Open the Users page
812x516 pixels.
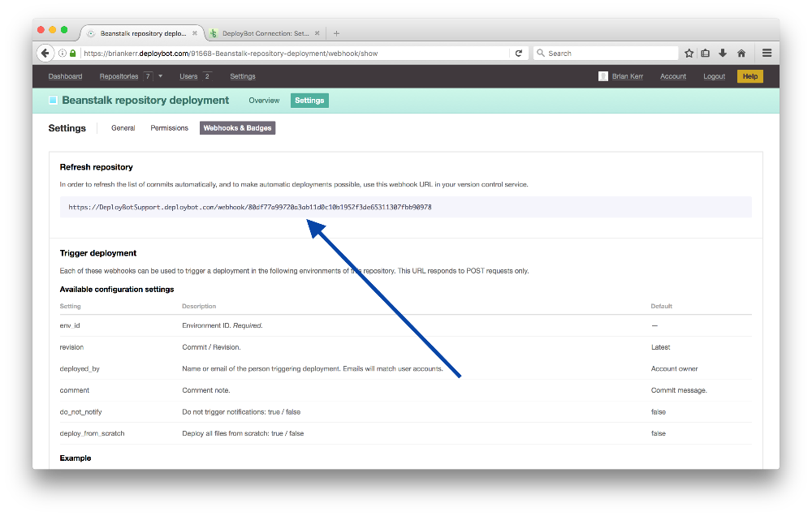(188, 76)
